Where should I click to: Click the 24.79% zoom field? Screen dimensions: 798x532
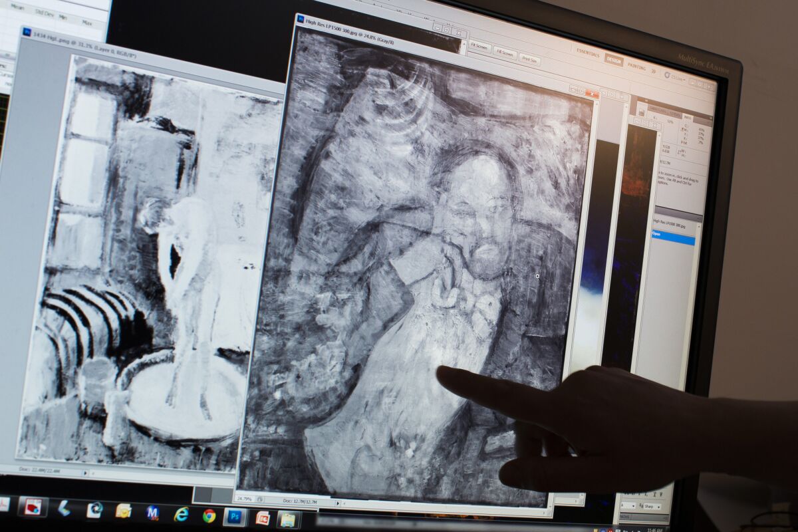[x=243, y=498]
